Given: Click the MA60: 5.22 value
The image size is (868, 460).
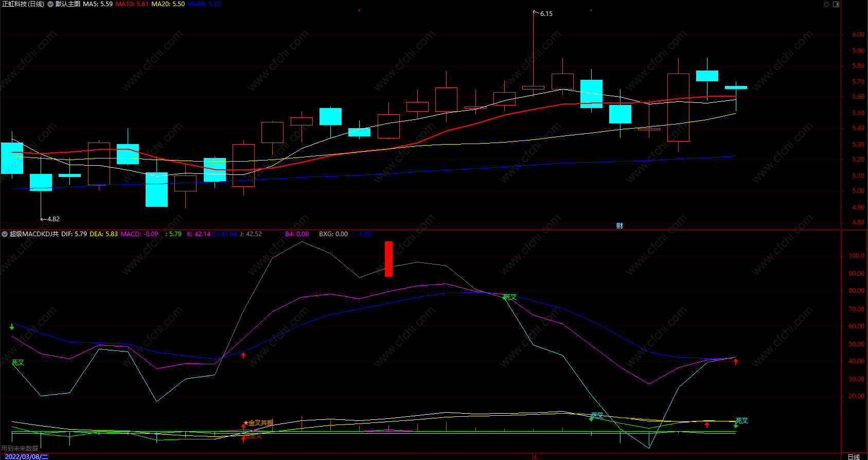Looking at the screenshot, I should click(x=204, y=4).
